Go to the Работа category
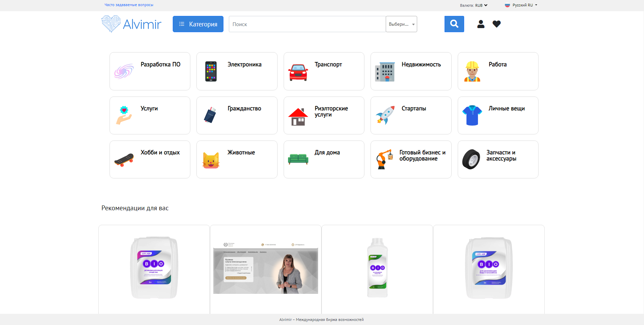 coord(497,65)
